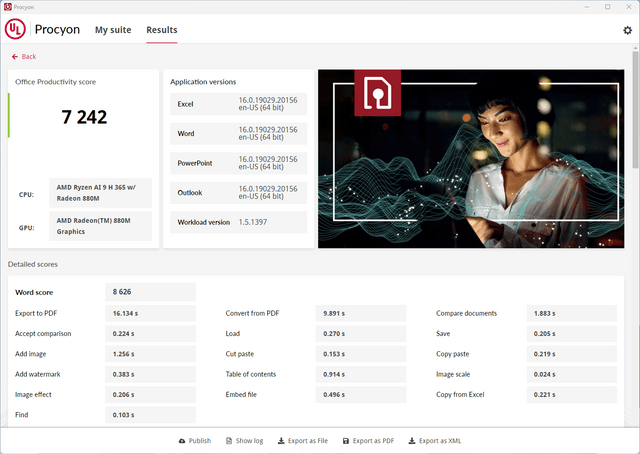Image resolution: width=640 pixels, height=454 pixels.
Task: Publish the benchmark result
Action: (x=195, y=441)
